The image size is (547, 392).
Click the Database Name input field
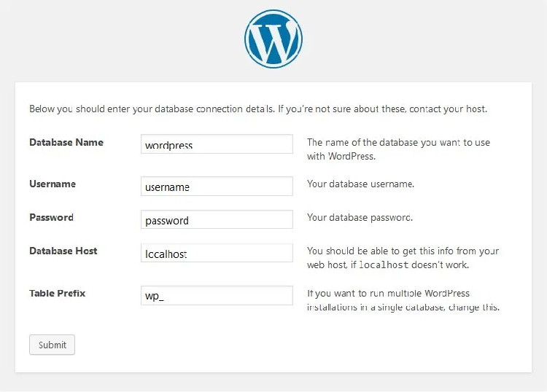tap(217, 144)
